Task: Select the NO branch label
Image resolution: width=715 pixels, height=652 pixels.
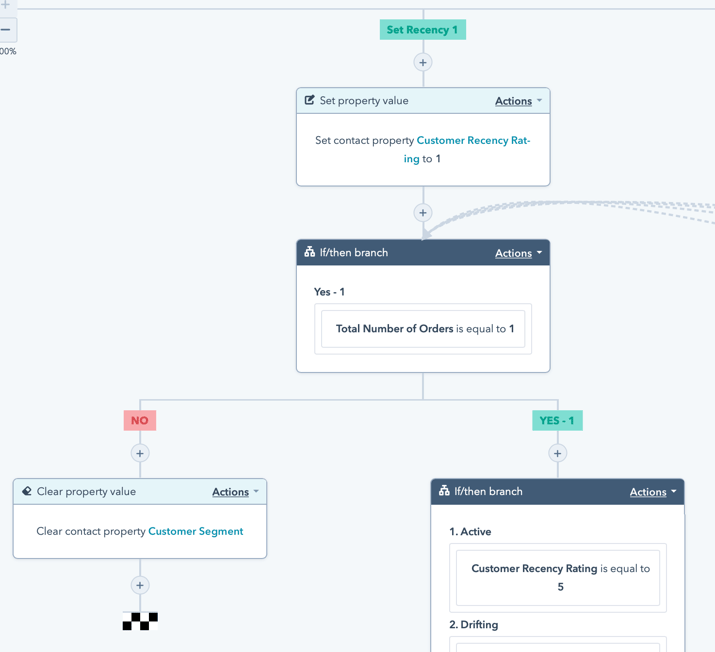Action: pyautogui.click(x=140, y=420)
